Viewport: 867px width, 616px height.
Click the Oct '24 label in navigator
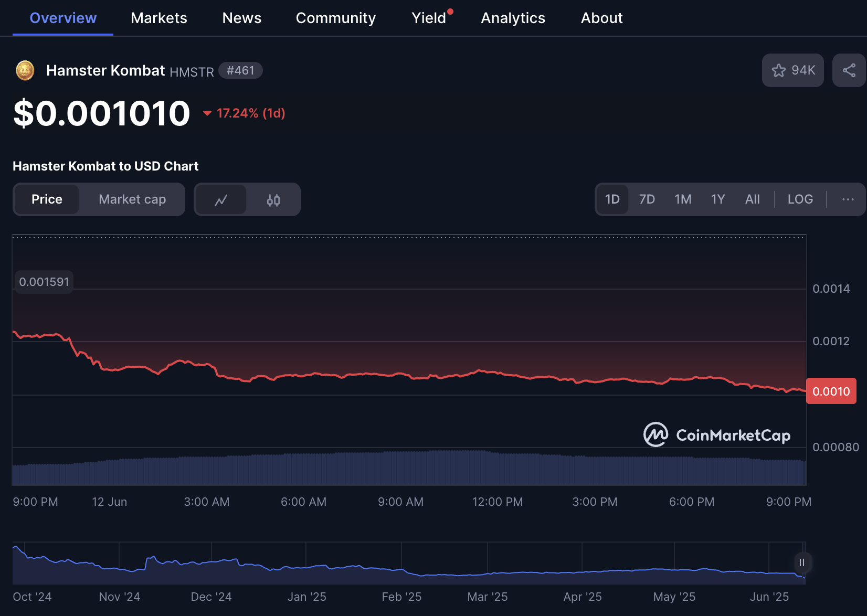[x=32, y=597]
